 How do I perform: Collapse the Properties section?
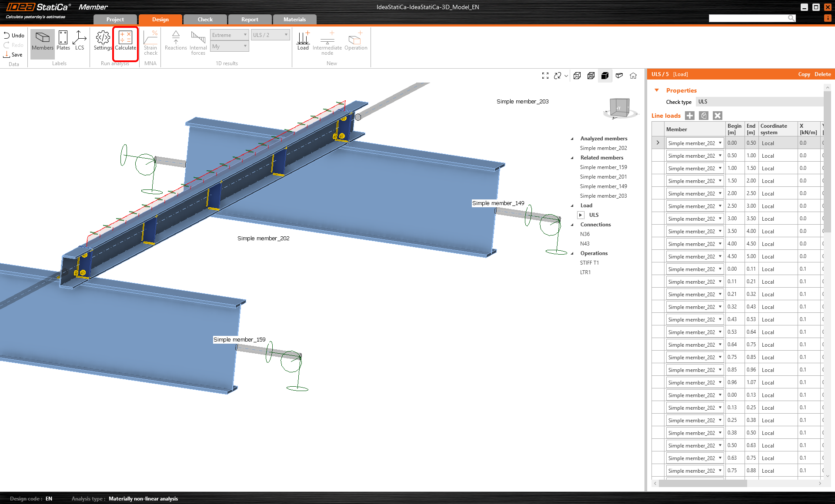click(657, 90)
